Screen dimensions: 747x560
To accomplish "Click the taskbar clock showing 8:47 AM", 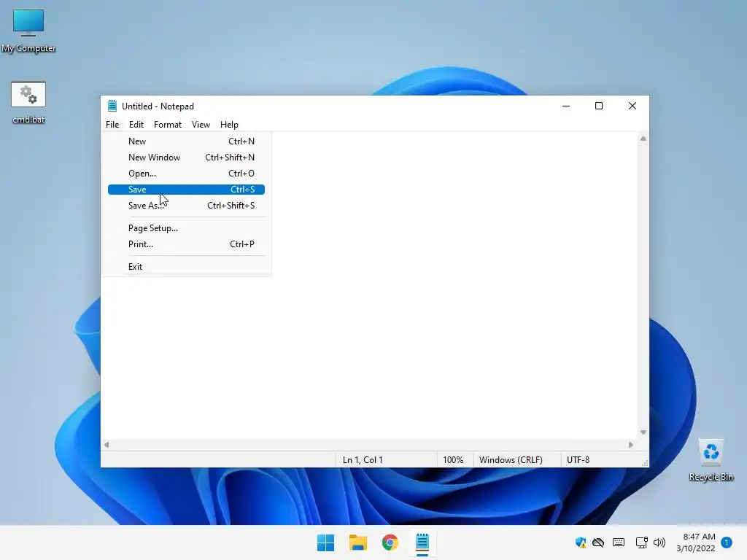I will click(x=696, y=542).
